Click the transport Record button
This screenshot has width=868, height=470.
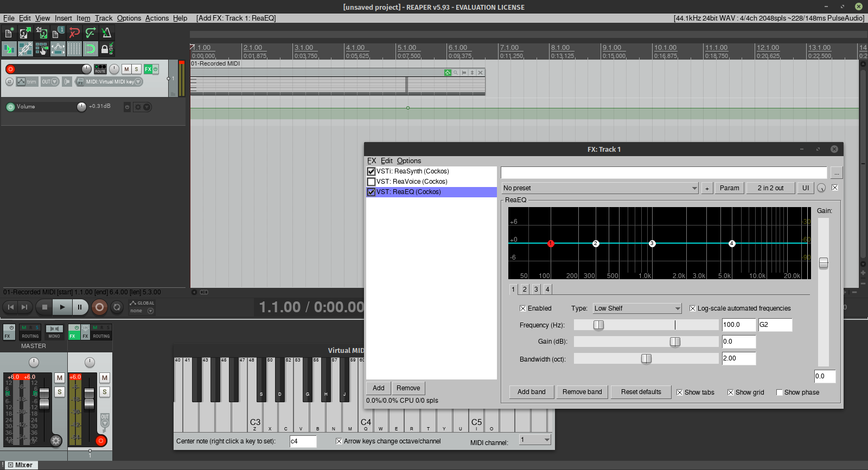(99, 307)
